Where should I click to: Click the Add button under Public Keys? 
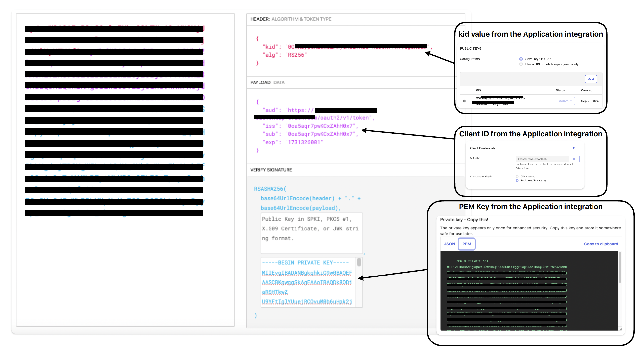[x=591, y=79]
